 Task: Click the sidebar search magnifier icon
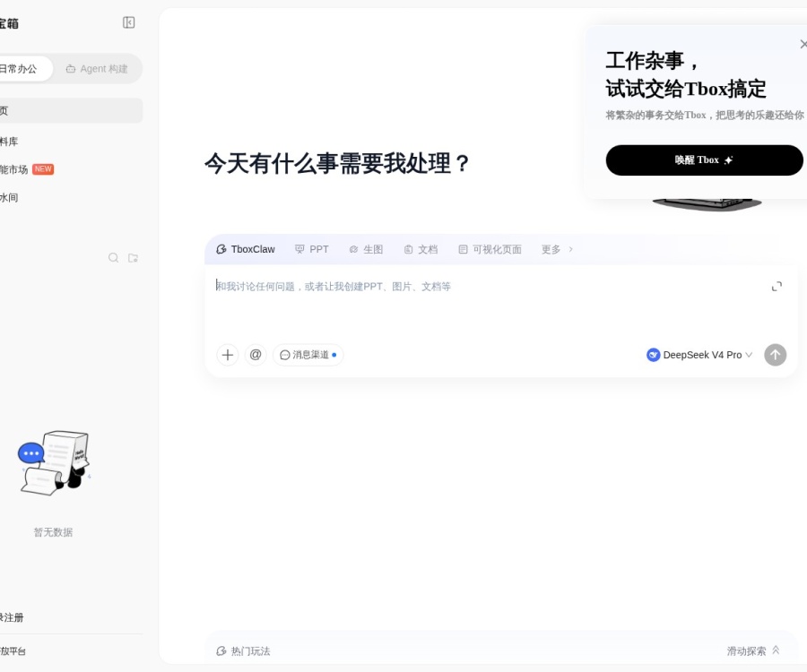[x=113, y=257]
